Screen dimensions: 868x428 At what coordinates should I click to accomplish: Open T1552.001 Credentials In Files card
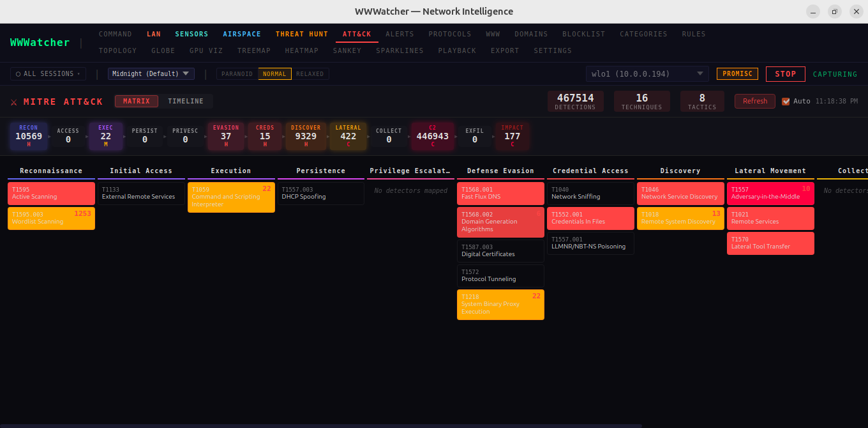(590, 218)
